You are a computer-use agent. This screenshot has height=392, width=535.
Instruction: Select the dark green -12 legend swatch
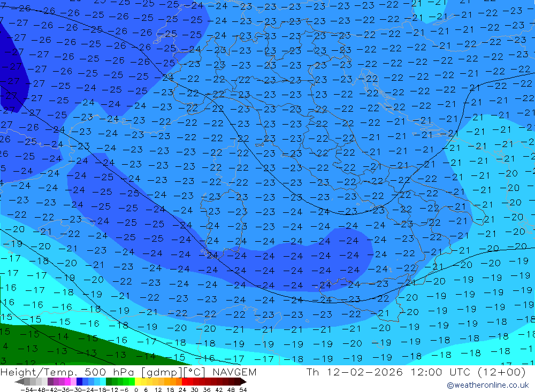[x=109, y=382]
